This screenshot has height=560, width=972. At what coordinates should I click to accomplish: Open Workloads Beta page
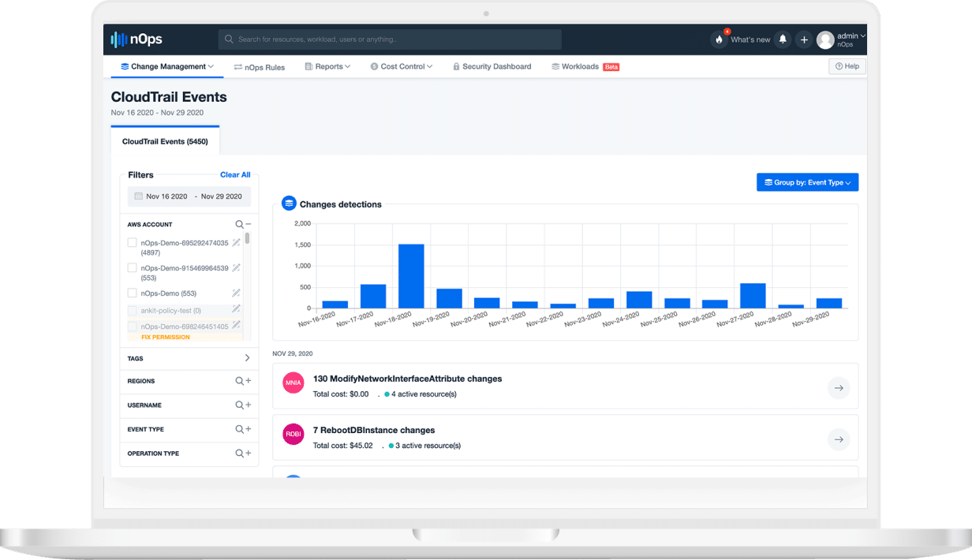tap(585, 67)
